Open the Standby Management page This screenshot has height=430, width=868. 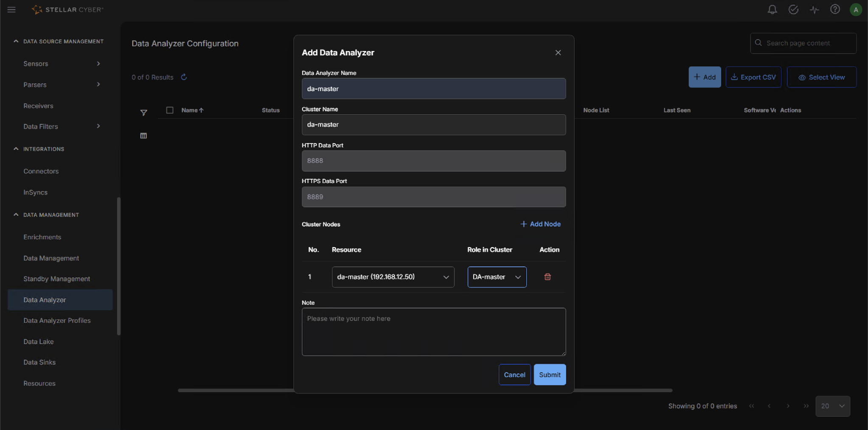click(x=56, y=279)
